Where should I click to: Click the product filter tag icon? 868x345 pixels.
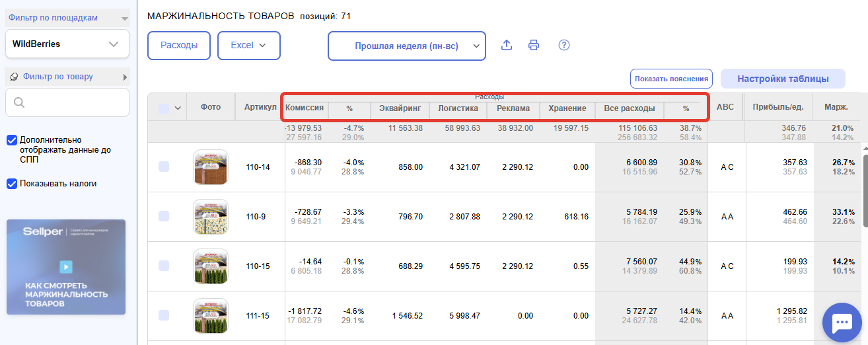click(x=14, y=77)
